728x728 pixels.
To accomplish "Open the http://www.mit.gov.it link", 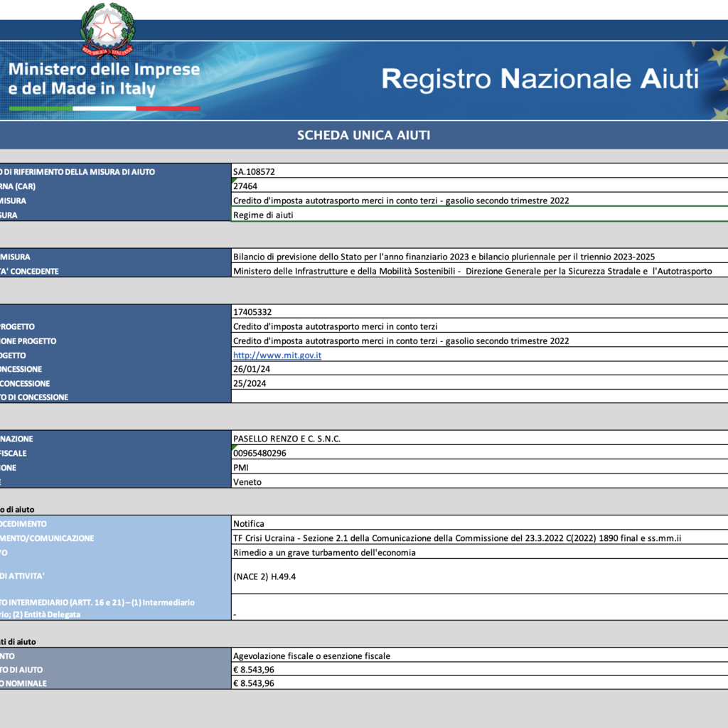I will coord(277,355).
